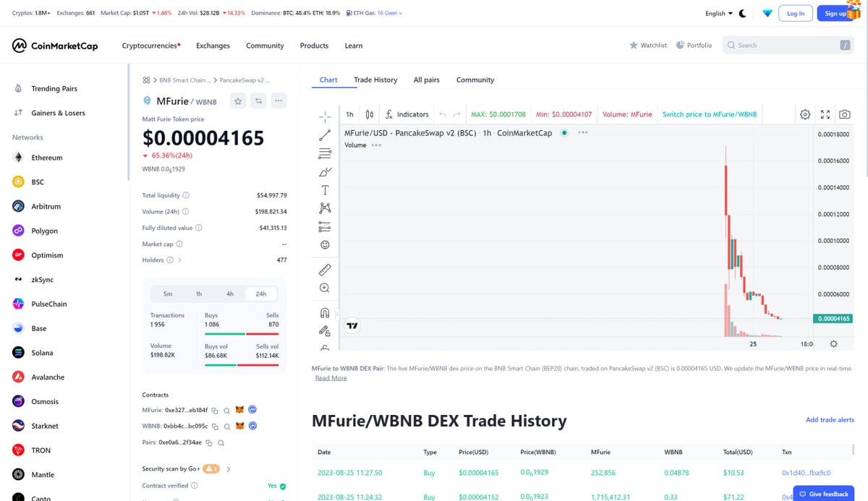The width and height of the screenshot is (868, 501).
Task: Take a chart snapshot with camera icon
Action: (845, 114)
